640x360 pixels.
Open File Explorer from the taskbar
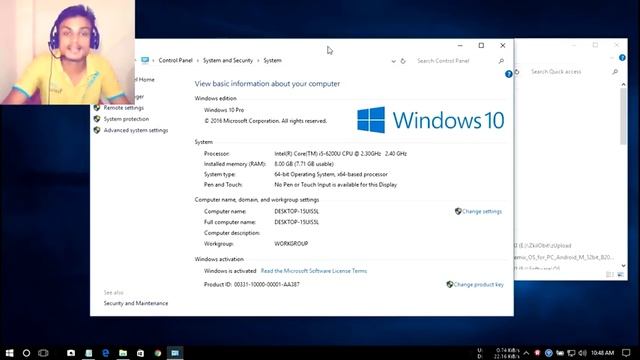[x=123, y=353]
